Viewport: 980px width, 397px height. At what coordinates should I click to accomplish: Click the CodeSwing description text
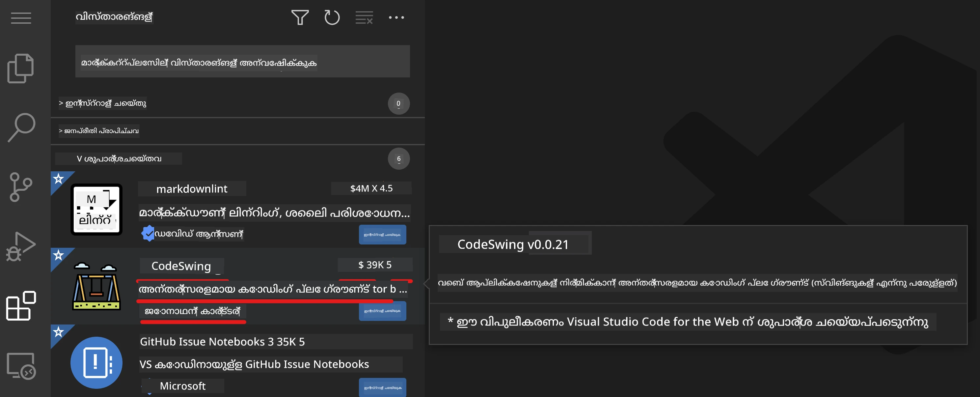[273, 289]
